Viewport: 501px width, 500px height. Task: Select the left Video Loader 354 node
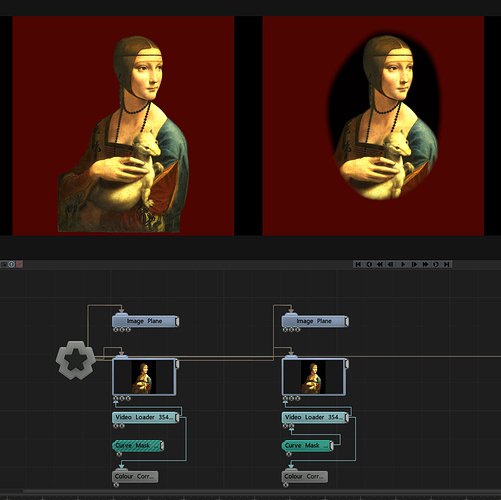pos(144,417)
